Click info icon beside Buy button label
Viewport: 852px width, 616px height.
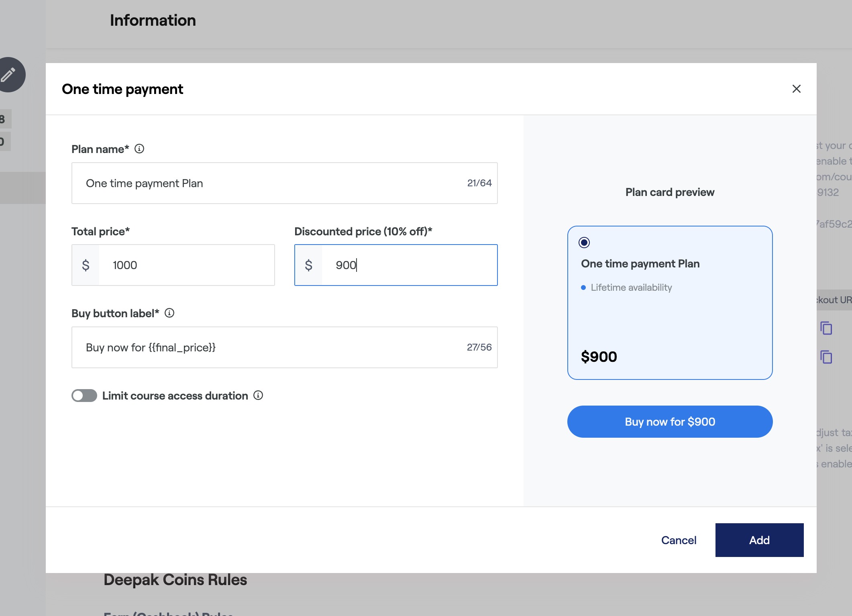point(169,313)
